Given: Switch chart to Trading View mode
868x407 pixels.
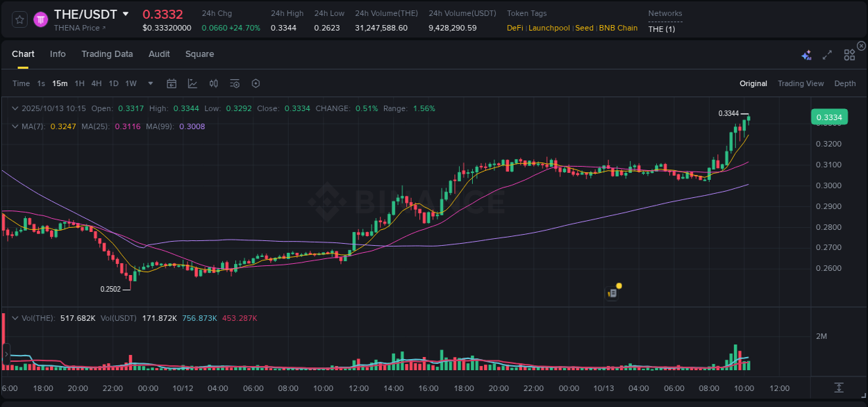Looking at the screenshot, I should (x=800, y=83).
